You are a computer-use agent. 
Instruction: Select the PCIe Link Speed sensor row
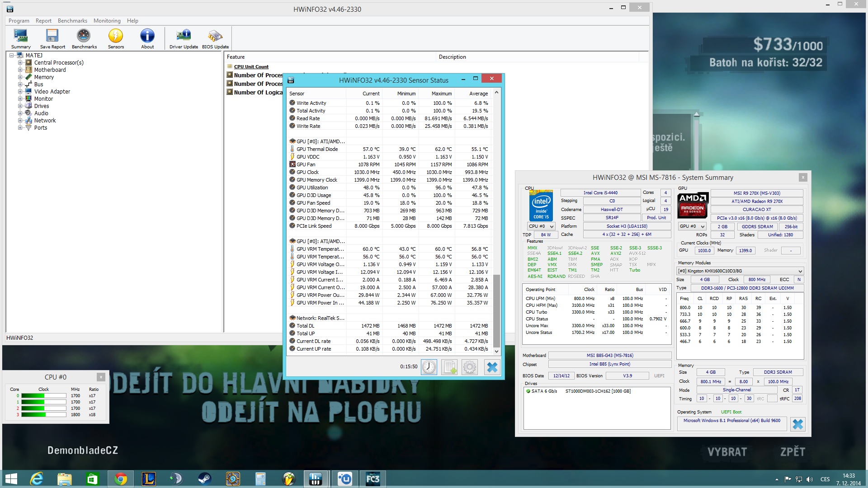(390, 226)
